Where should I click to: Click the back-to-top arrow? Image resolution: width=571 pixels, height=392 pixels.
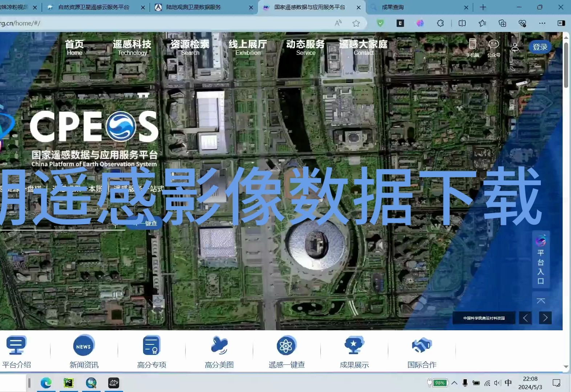click(x=541, y=301)
